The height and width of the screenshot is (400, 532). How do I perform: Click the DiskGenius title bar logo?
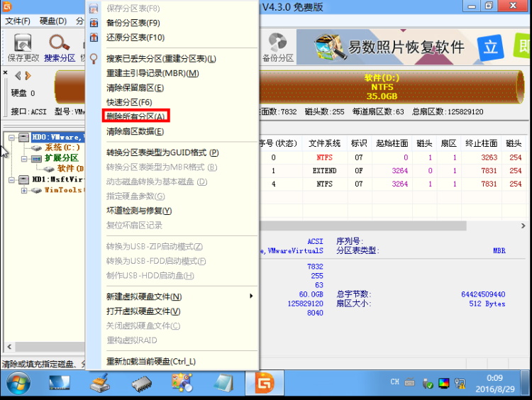click(7, 6)
